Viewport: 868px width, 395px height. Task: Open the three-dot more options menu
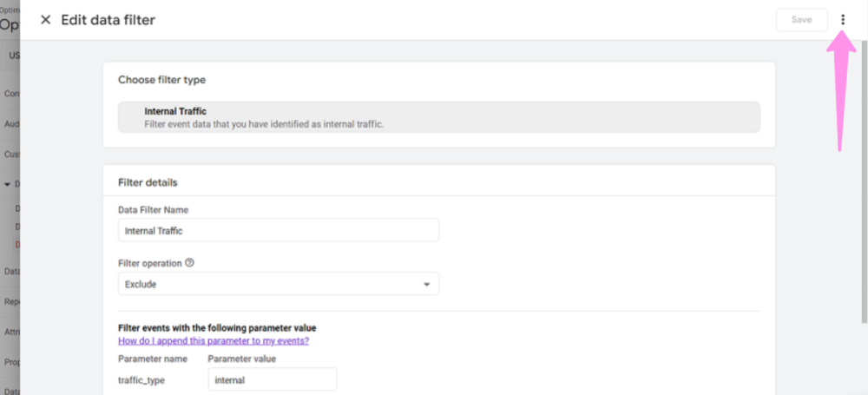click(x=843, y=20)
